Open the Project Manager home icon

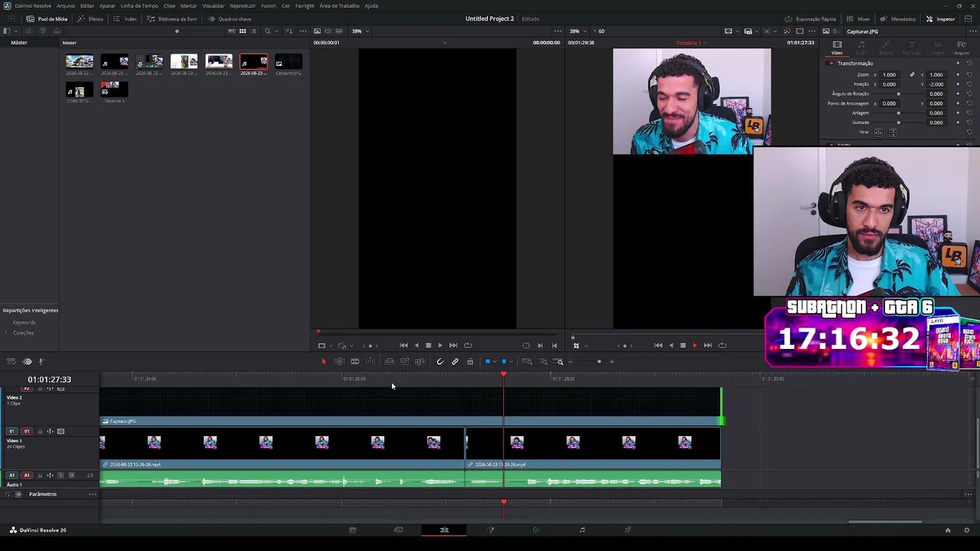[x=947, y=530]
